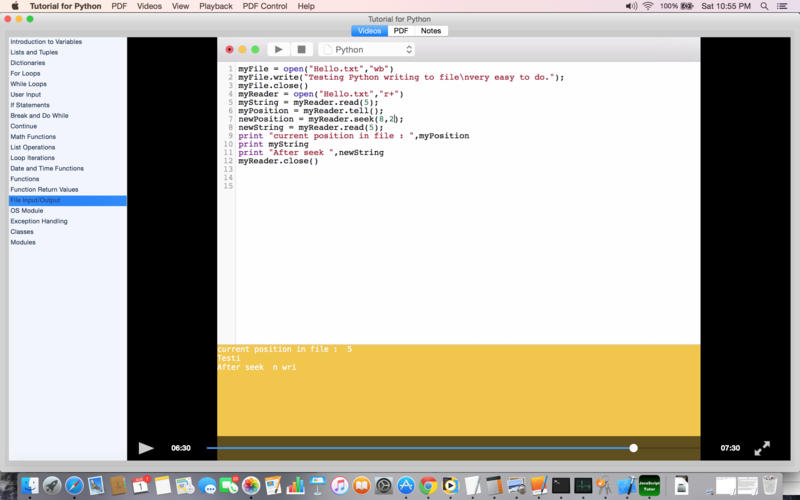
Task: Select For Loops lesson
Action: click(x=67, y=73)
